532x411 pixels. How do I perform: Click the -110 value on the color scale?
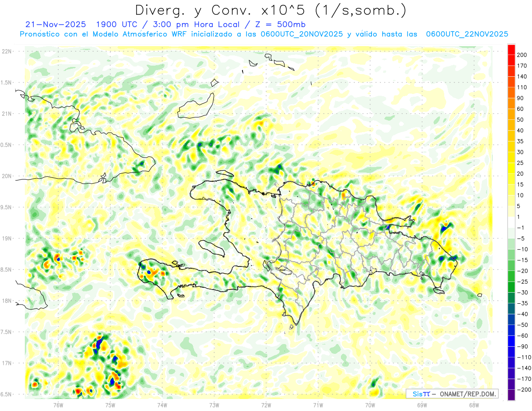pos(525,357)
